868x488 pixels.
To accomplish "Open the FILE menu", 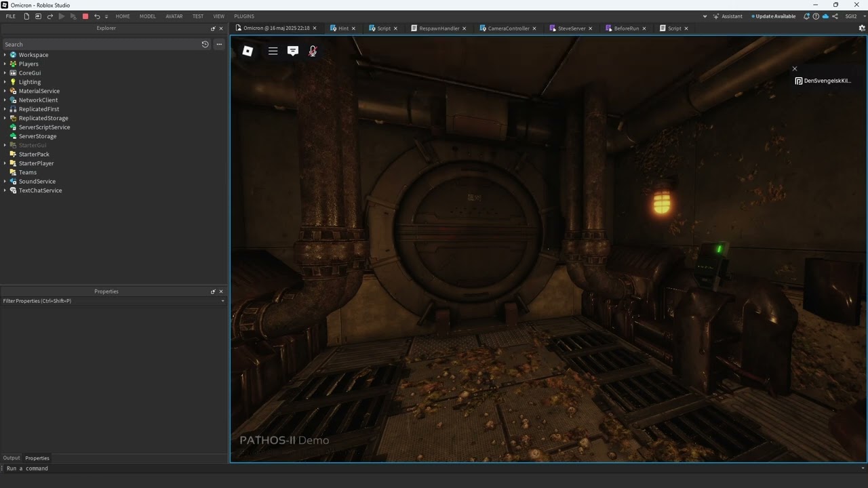I will tap(10, 16).
